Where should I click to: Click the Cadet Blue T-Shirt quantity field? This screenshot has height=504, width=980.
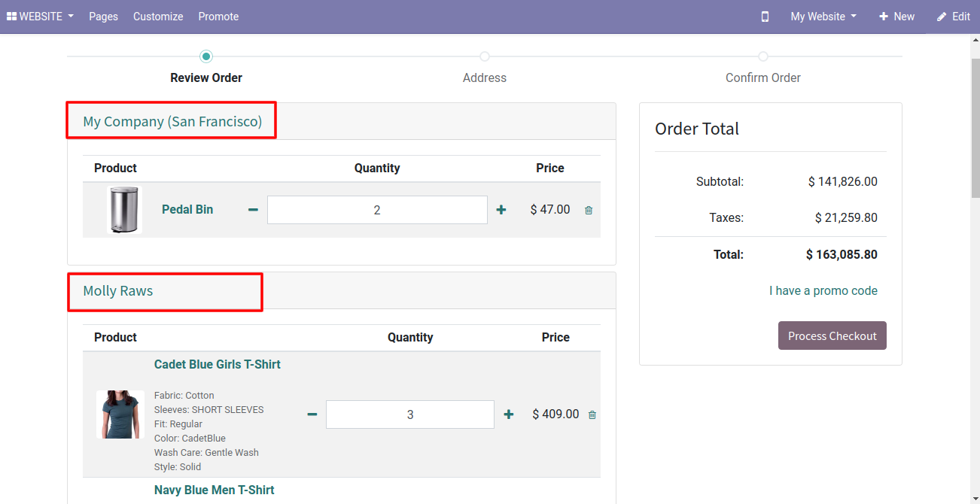click(x=410, y=414)
